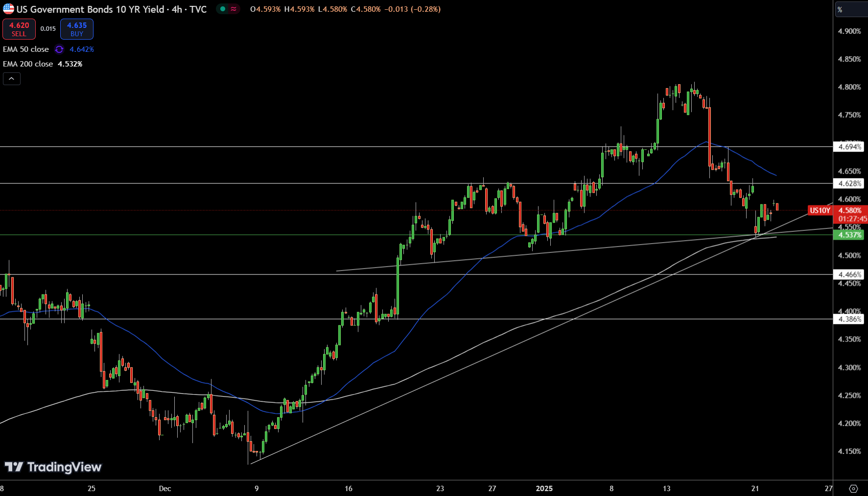Collapse the indicator legend with chevron
The image size is (868, 496).
(x=12, y=79)
